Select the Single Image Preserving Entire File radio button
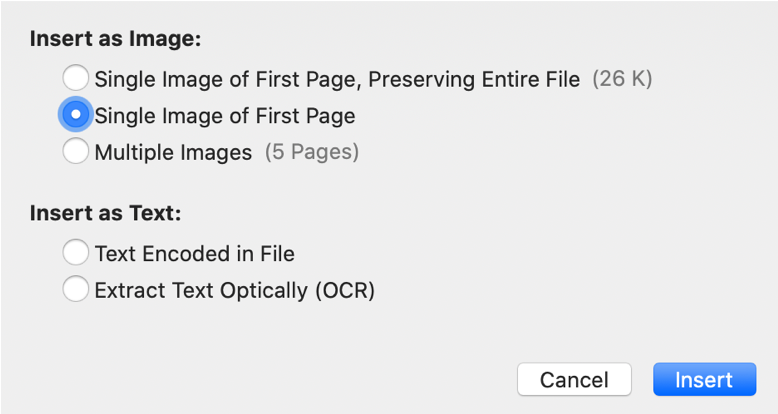The height and width of the screenshot is (414, 778). click(76, 78)
